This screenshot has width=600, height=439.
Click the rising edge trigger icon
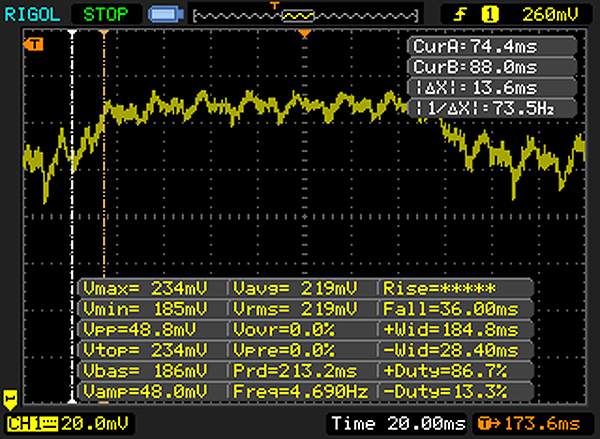coord(463,15)
